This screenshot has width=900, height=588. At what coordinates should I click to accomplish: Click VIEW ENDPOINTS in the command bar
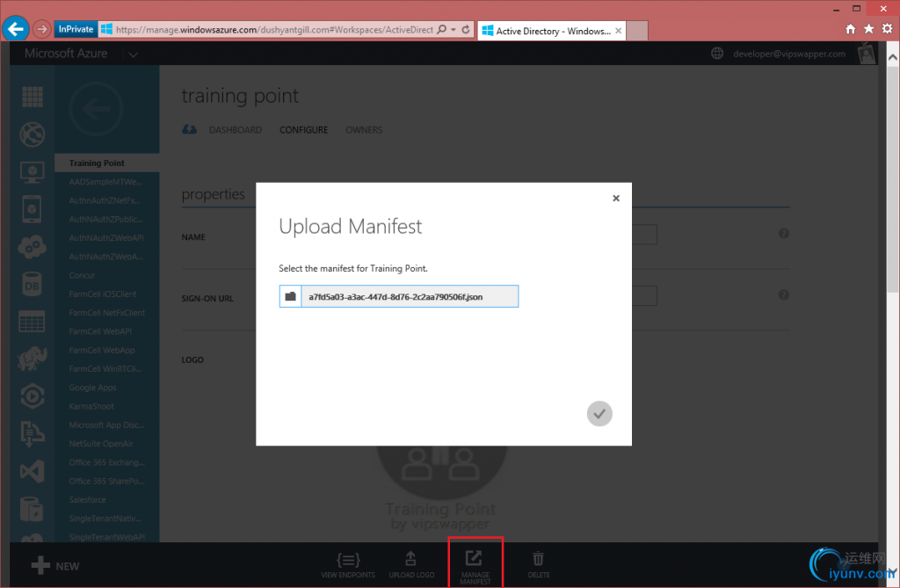(348, 564)
